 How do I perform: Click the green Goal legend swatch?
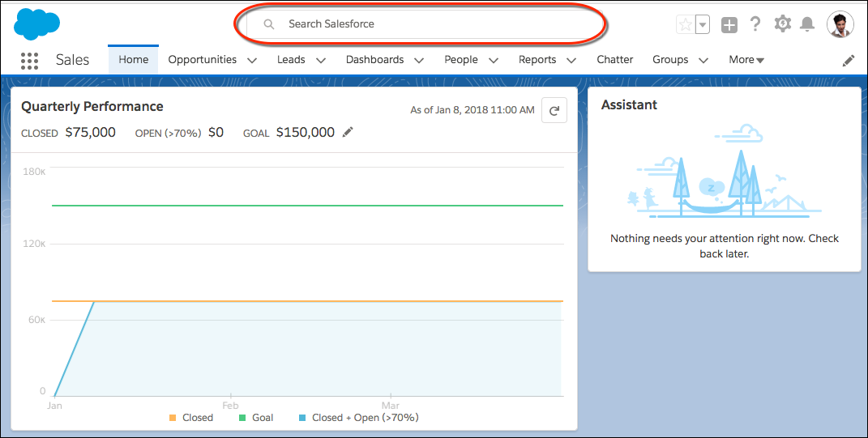click(x=242, y=418)
